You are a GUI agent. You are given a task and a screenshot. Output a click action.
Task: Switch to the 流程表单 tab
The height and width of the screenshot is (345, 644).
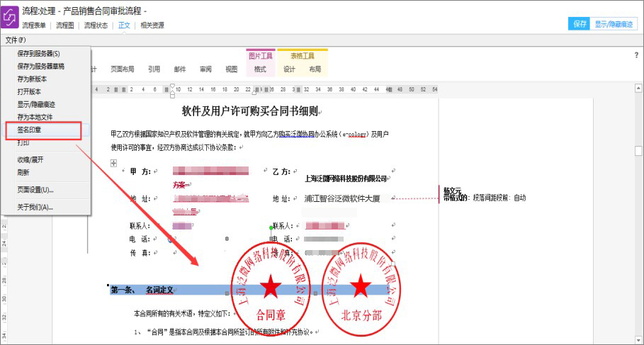(x=34, y=26)
